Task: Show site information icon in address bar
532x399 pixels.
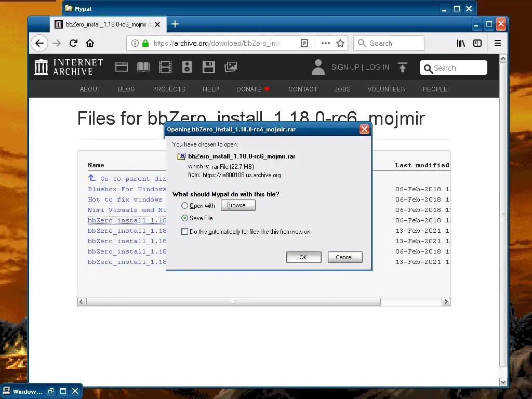Action: [x=135, y=43]
